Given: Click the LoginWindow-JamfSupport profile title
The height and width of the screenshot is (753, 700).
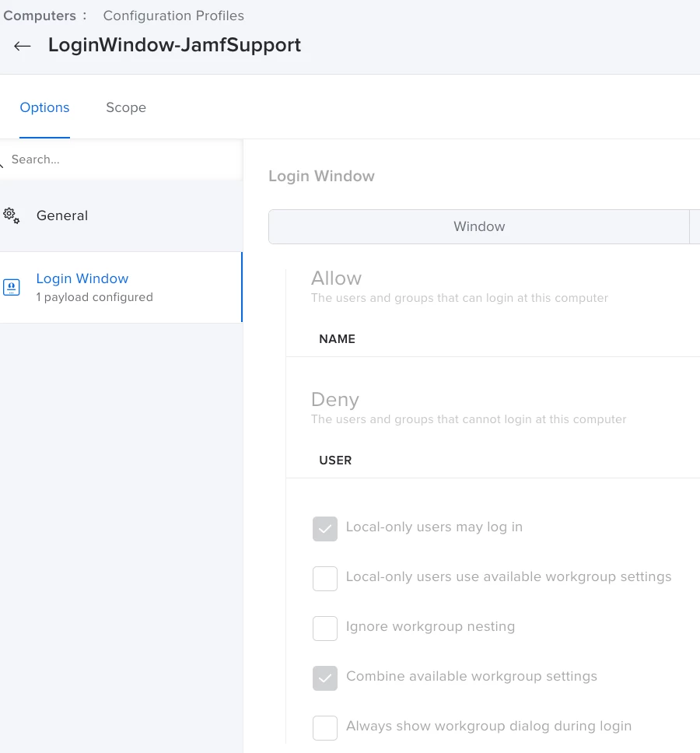Looking at the screenshot, I should click(x=174, y=45).
